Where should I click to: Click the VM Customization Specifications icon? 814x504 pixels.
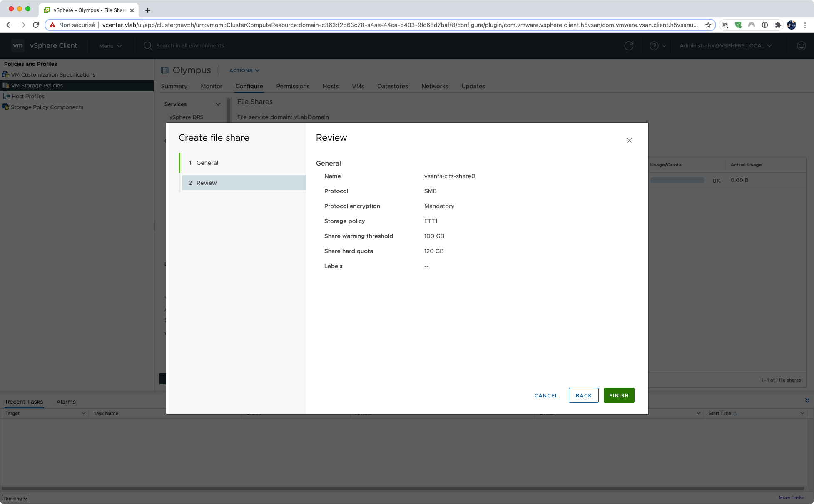point(6,74)
